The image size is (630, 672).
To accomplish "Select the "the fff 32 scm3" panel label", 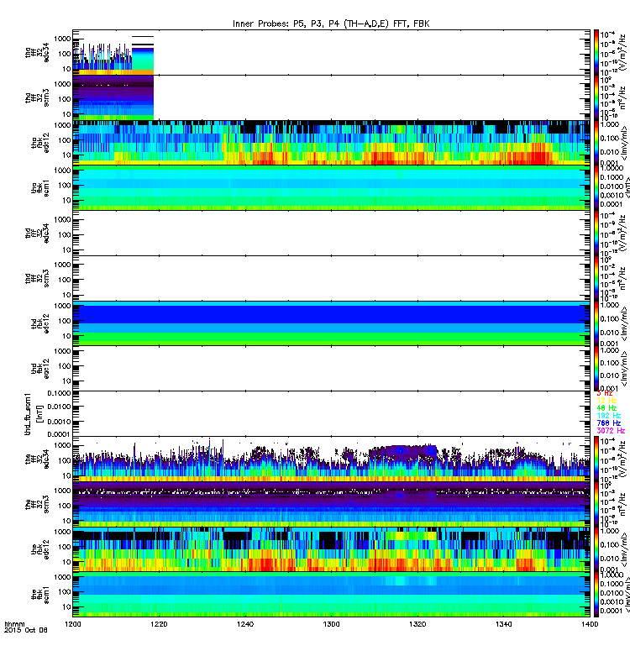I will [x=37, y=504].
